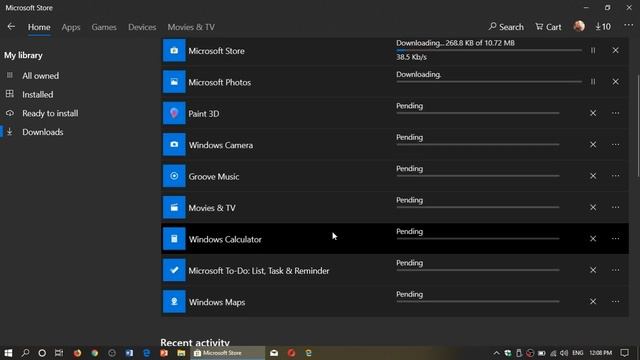Click the Windows Calculator app icon
Screen dimensions: 640x360
coord(174,239)
